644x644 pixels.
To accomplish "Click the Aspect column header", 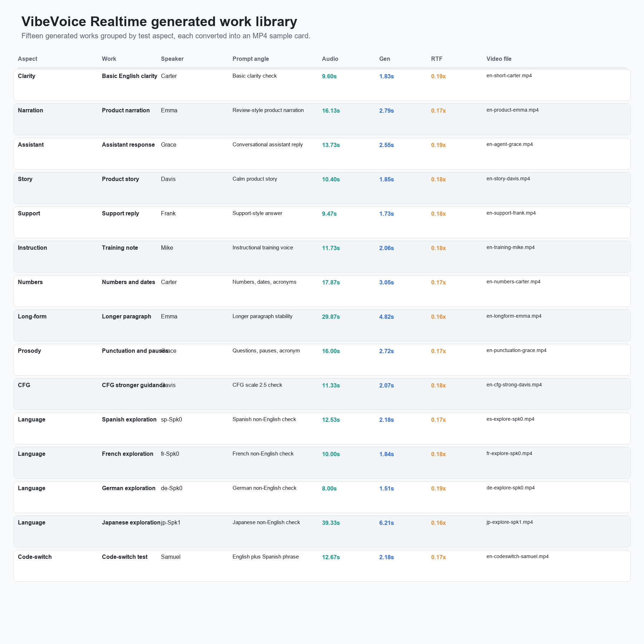I will click(x=28, y=59).
